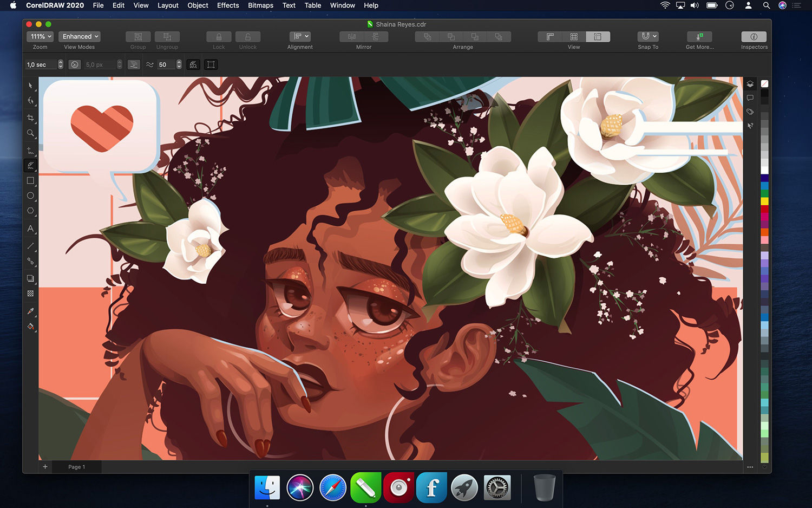Toggle the rulers view button
The width and height of the screenshot is (812, 508).
pos(550,37)
